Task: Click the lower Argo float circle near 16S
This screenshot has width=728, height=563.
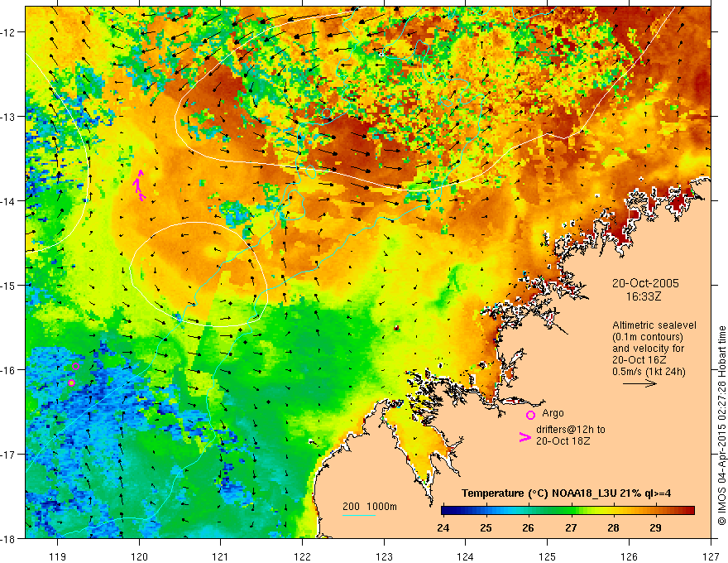Action: pos(71,383)
